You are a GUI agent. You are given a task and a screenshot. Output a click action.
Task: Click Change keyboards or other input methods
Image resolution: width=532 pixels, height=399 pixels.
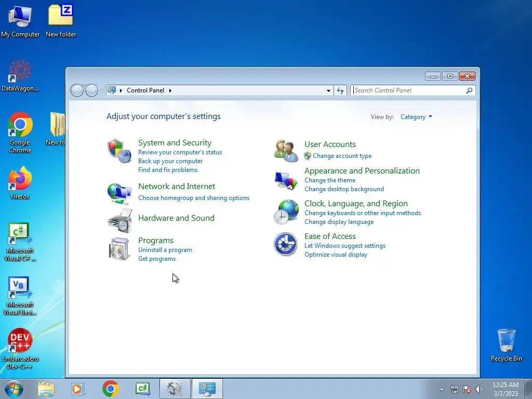(362, 213)
